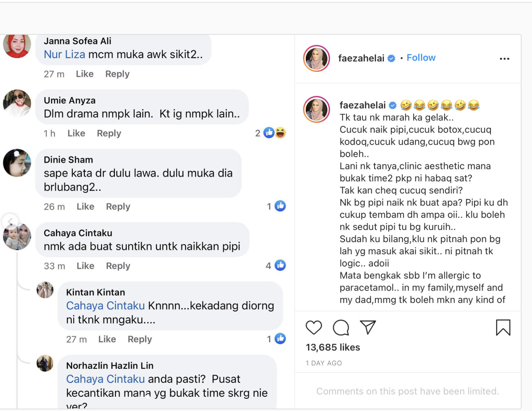The width and height of the screenshot is (532, 411).
Task: Toggle the bookmark save icon
Action: pyautogui.click(x=503, y=327)
